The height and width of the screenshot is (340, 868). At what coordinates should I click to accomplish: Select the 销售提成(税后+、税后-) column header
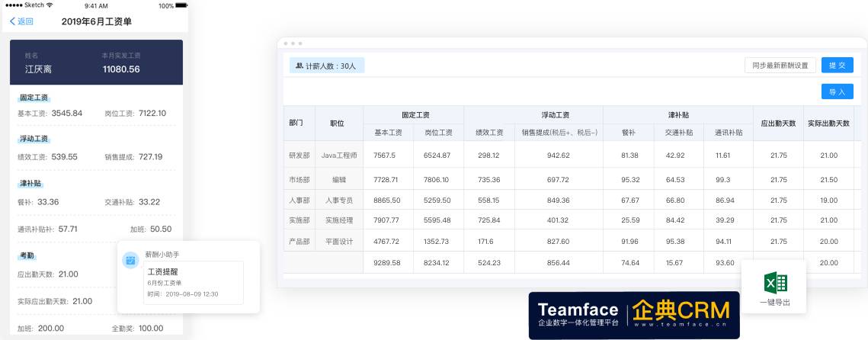pos(559,133)
